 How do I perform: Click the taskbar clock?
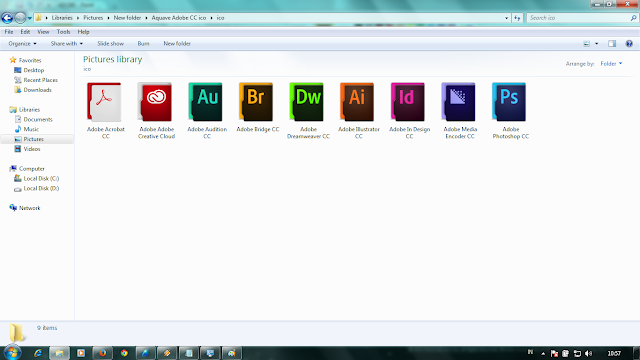[614, 353]
